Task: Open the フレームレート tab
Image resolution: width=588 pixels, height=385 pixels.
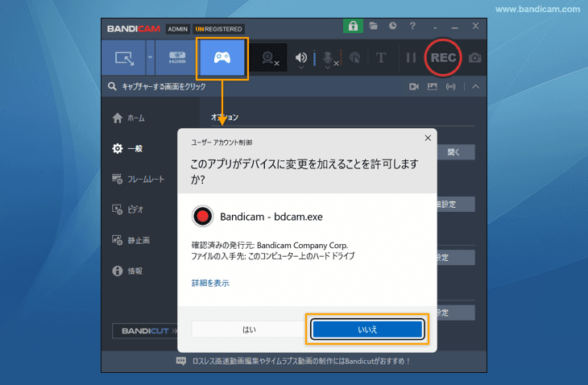Action: coord(138,179)
